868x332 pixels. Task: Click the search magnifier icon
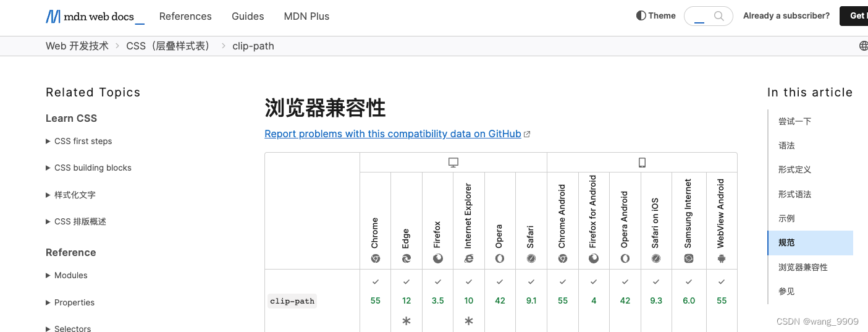(718, 16)
